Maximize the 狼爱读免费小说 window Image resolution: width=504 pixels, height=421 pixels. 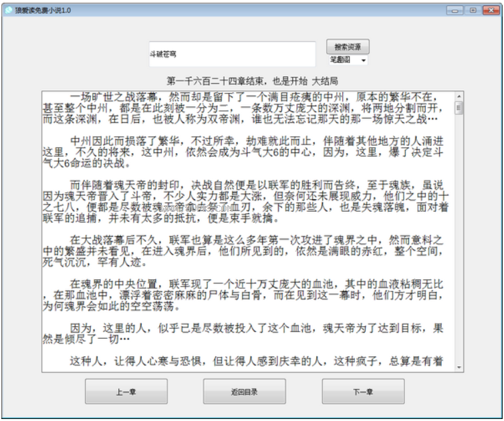coord(473,10)
